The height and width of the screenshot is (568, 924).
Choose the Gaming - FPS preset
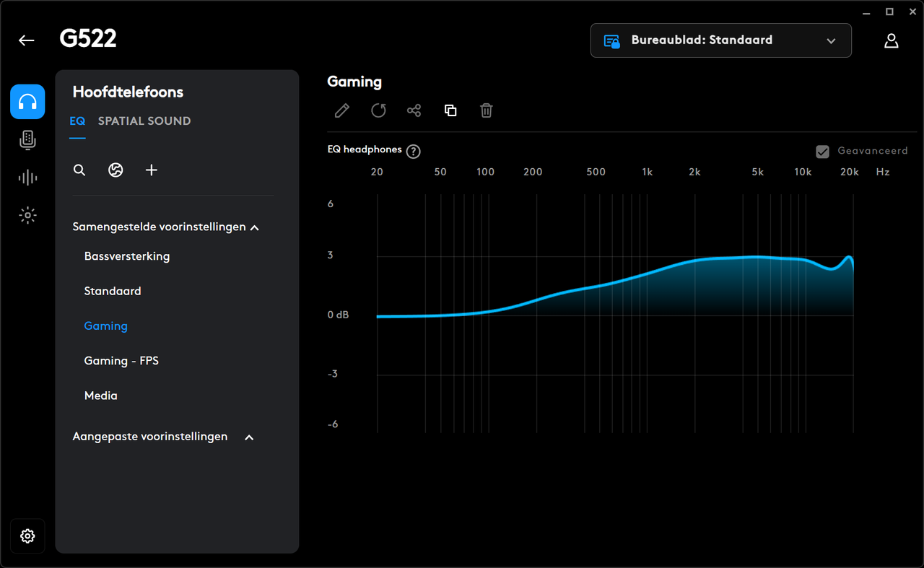(121, 361)
